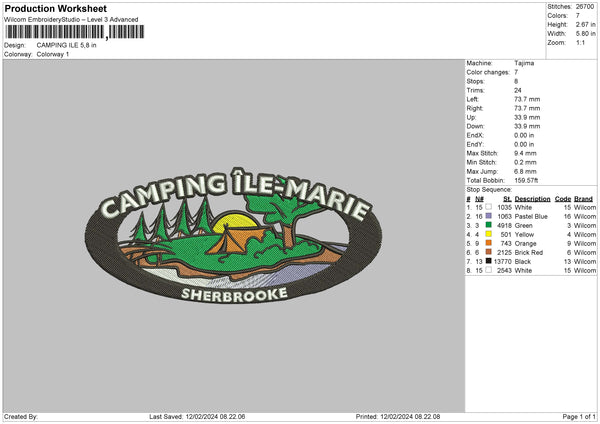Click the Total Bobbin value '159.57ft'
Image resolution: width=600 pixels, height=424 pixels.
click(526, 180)
